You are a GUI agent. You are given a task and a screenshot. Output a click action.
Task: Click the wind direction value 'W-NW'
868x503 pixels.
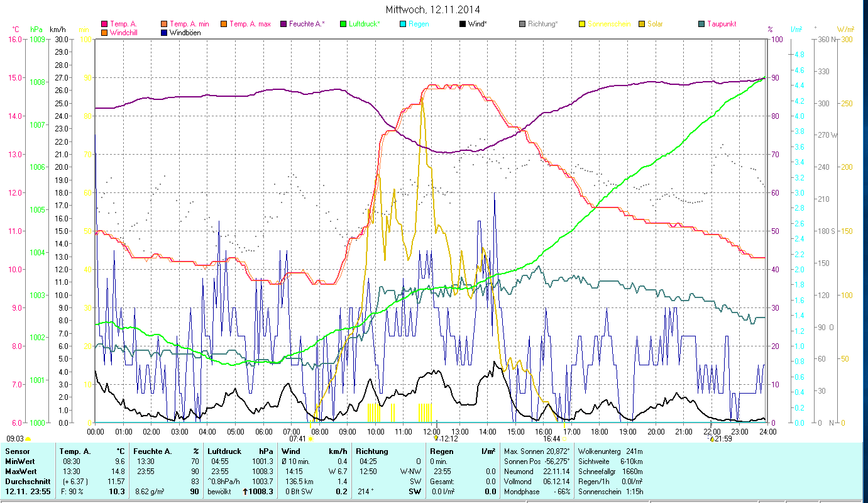pyautogui.click(x=410, y=472)
